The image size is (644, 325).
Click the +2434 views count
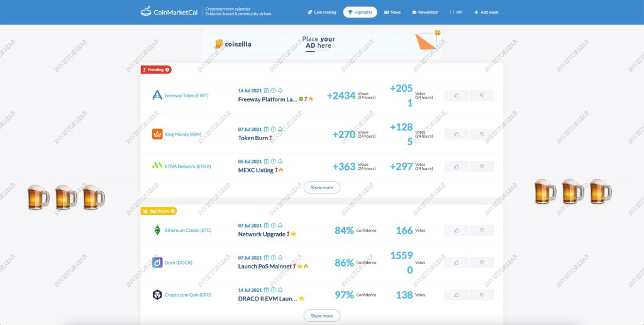click(x=341, y=96)
